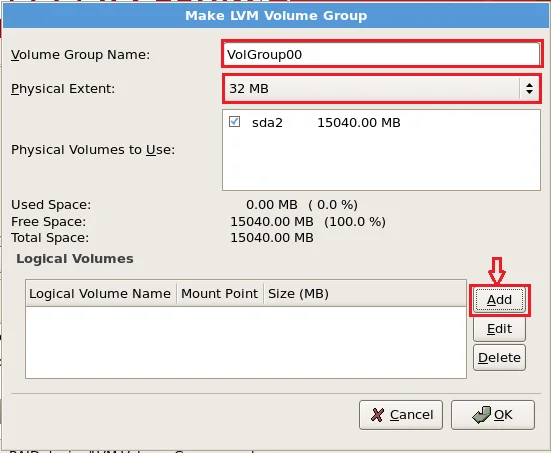This screenshot has height=453, width=551.
Task: Click the green arrow icon on OK
Action: (481, 414)
